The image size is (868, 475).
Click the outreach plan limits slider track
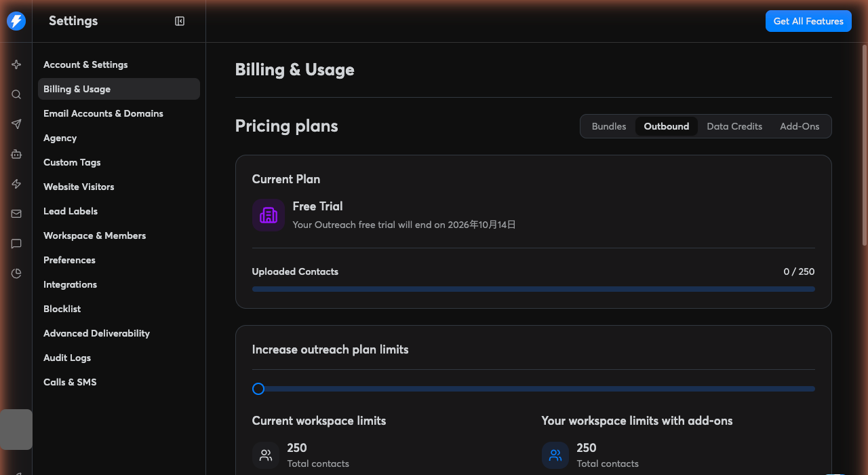(534, 389)
